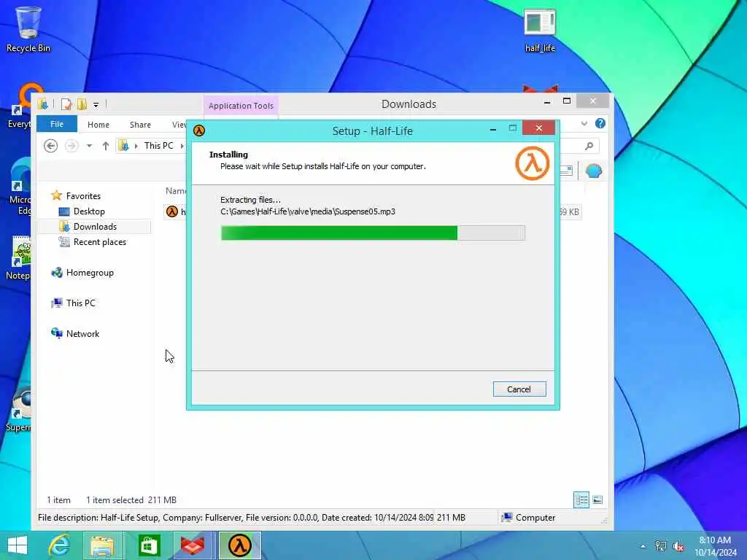Open recent locations dropdown arrow
The width and height of the screenshot is (747, 560).
point(90,146)
